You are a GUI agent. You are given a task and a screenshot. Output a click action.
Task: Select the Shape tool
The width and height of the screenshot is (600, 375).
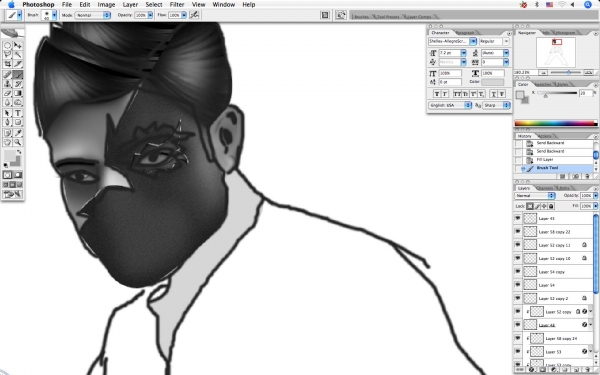point(18,122)
